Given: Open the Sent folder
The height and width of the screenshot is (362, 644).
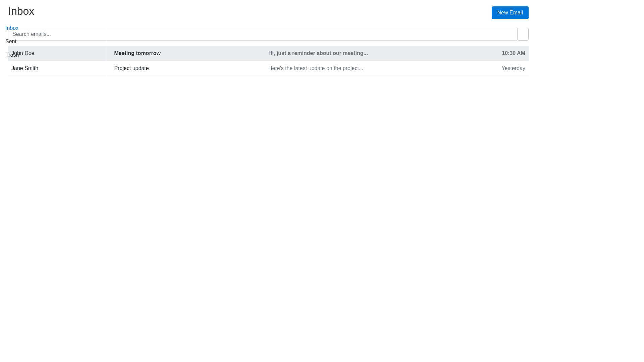Looking at the screenshot, I should 11,41.
